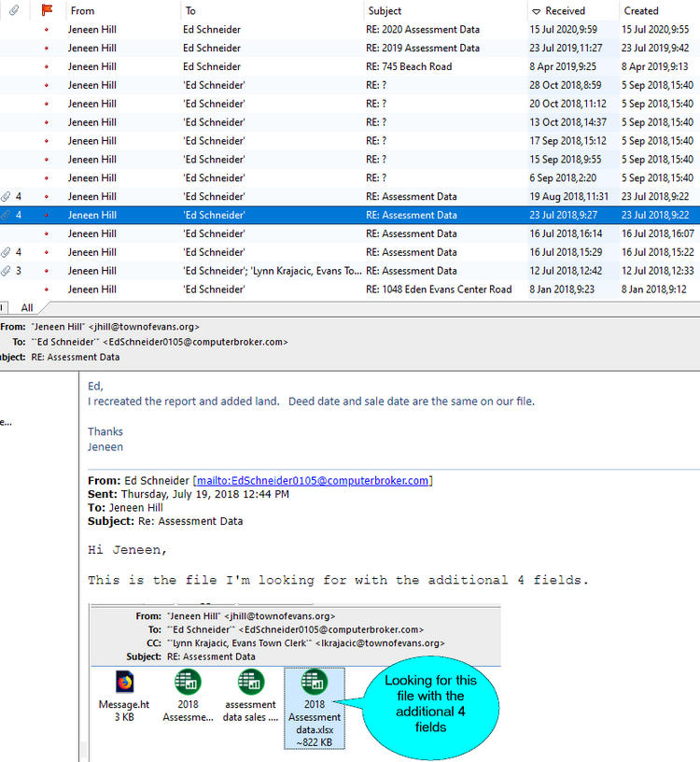The image size is (700, 762).
Task: Select the RE: ? email received 17 Sep 2018
Action: click(350, 141)
